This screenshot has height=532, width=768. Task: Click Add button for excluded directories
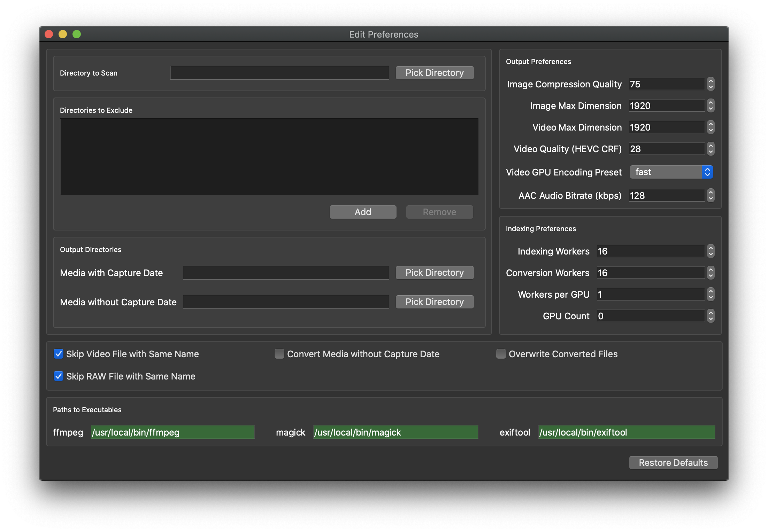(x=362, y=211)
